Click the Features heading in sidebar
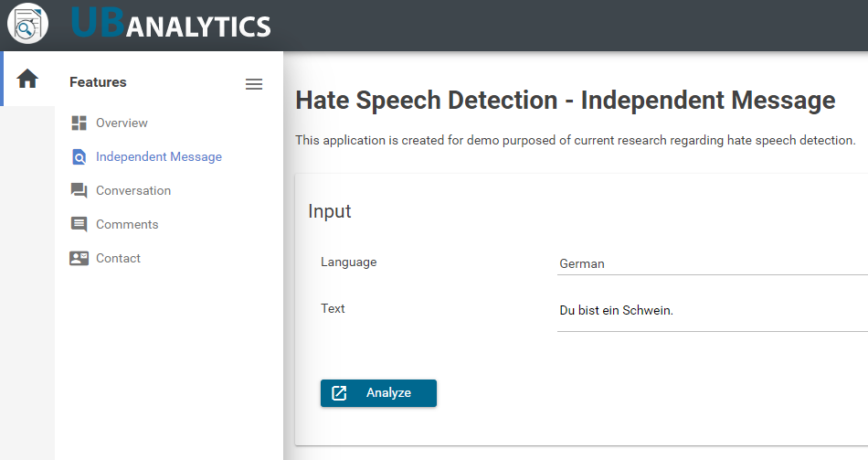 [x=98, y=82]
